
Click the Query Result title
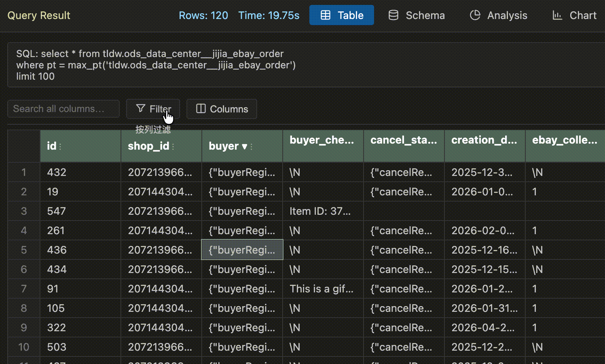[39, 15]
